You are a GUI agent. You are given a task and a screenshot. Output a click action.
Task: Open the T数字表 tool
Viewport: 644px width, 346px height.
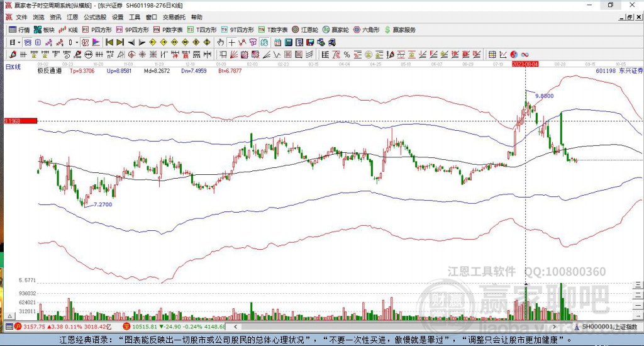click(x=273, y=30)
